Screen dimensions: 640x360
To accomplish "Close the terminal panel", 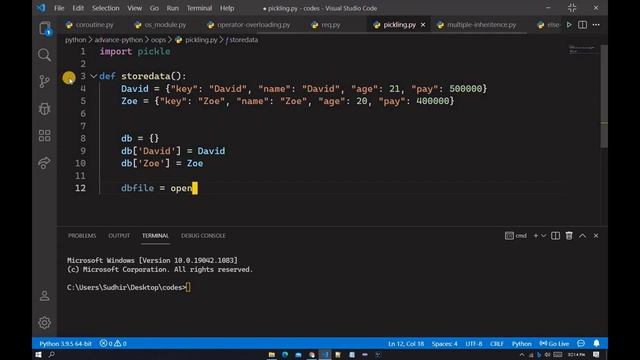I will pyautogui.click(x=596, y=236).
